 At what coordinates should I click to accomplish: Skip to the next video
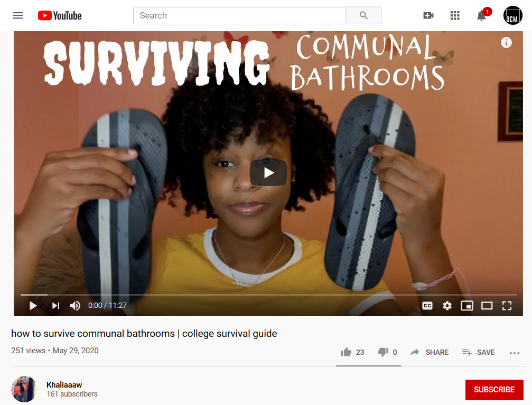55,306
